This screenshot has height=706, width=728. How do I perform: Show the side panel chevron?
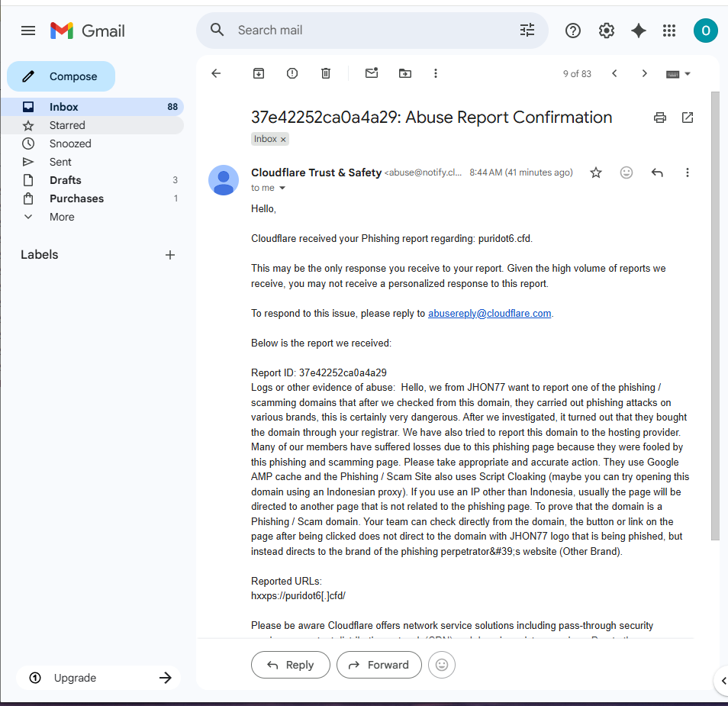[723, 681]
